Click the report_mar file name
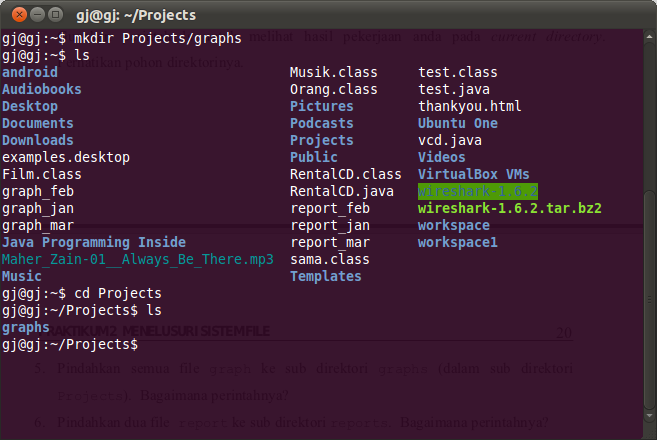The width and height of the screenshot is (657, 440). (330, 243)
